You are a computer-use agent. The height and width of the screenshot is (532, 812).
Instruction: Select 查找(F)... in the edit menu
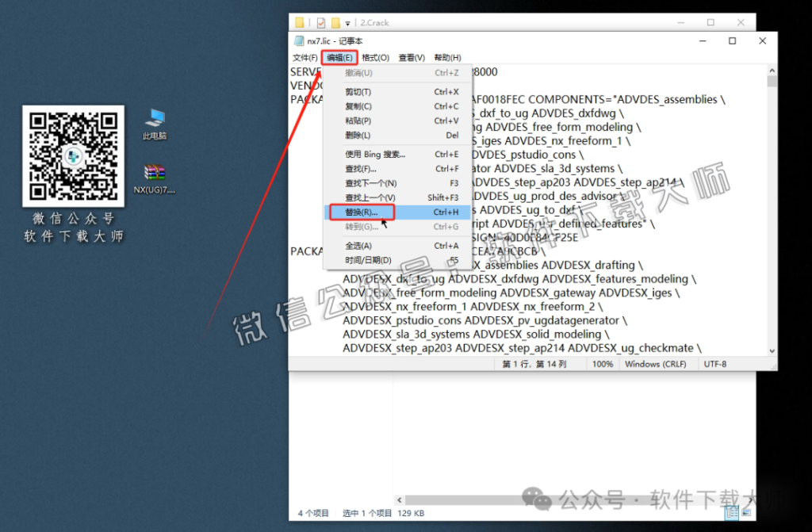(361, 169)
